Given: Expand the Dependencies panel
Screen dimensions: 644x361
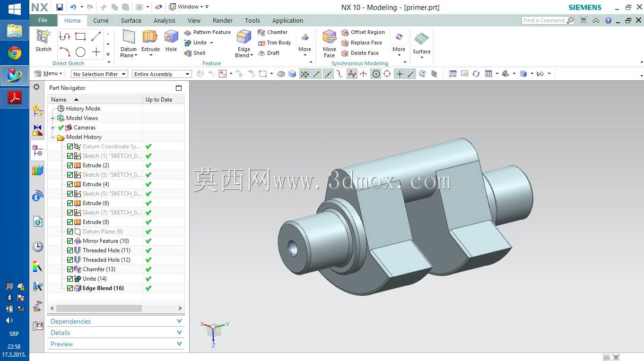Looking at the screenshot, I should tap(116, 321).
